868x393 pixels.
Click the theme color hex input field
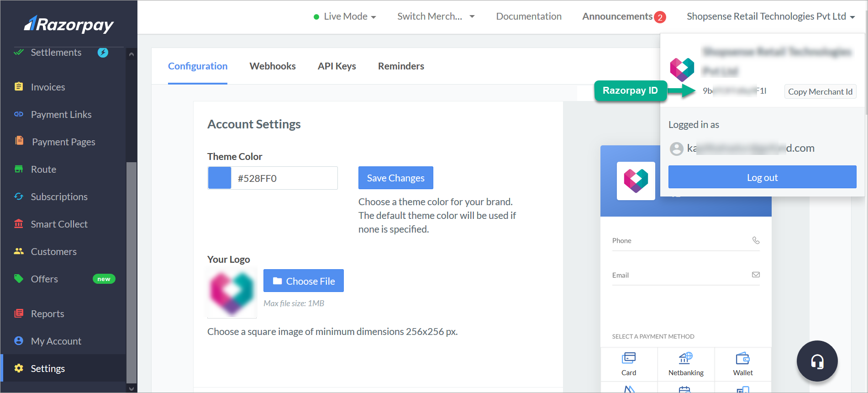pyautogui.click(x=284, y=178)
